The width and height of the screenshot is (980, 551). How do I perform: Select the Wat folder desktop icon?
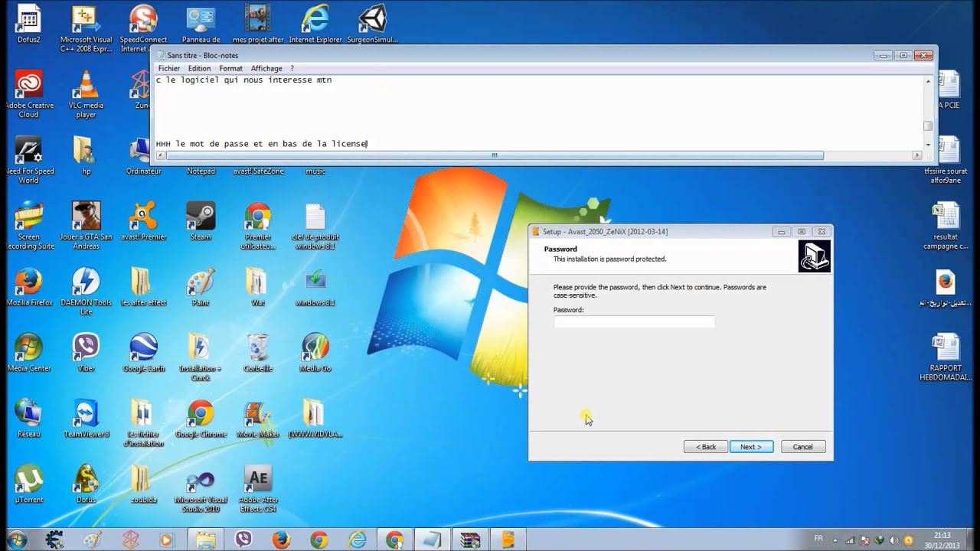click(258, 287)
